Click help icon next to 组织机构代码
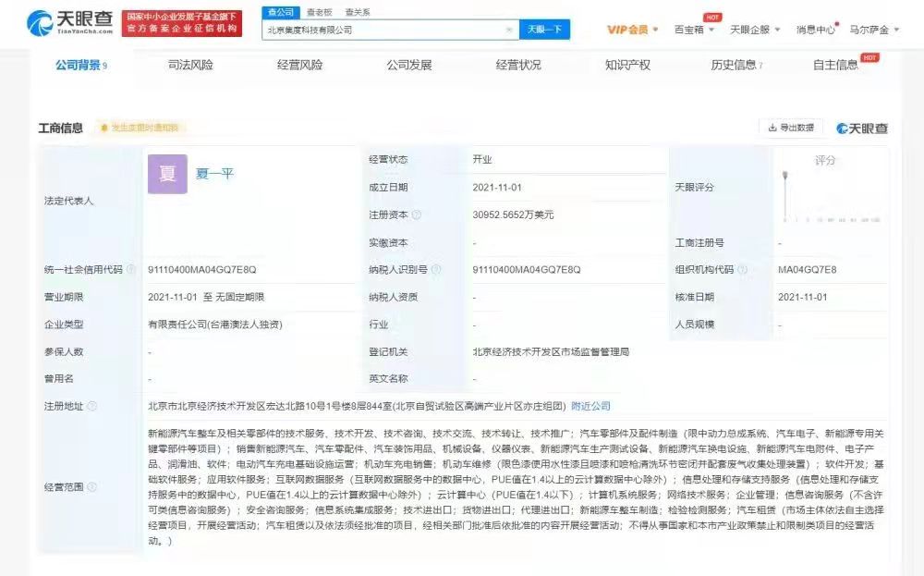Screen dimensions: 924x576 pos(743,269)
